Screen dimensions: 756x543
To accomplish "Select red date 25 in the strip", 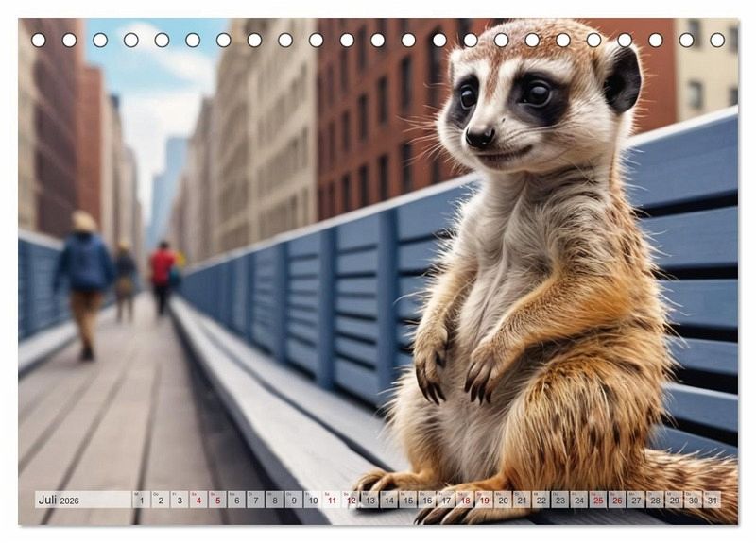I will coord(598,501).
